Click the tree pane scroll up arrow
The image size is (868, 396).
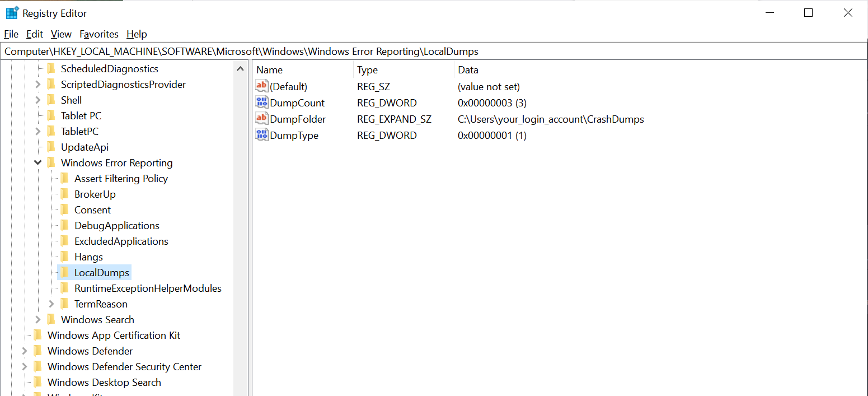(x=241, y=69)
